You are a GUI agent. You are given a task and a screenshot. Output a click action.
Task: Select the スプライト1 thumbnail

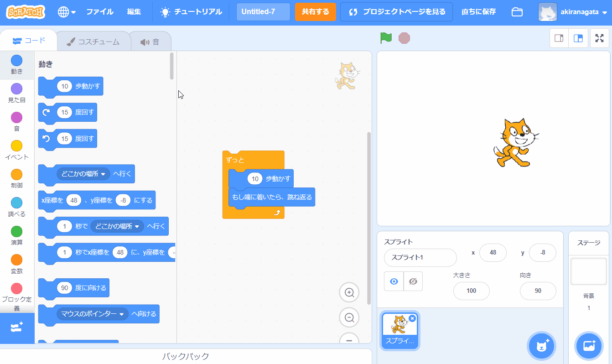tap(400, 330)
